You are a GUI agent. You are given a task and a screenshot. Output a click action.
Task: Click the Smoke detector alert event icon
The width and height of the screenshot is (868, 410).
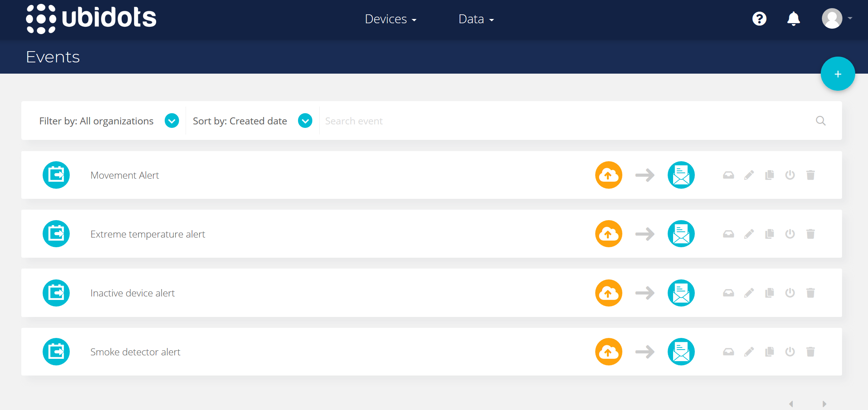click(x=56, y=351)
